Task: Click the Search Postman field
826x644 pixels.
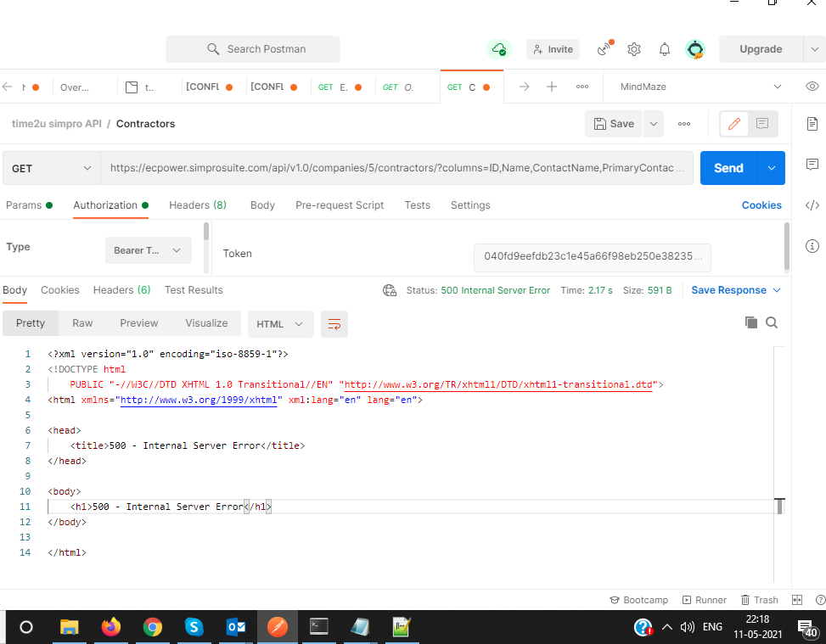Action: pyautogui.click(x=253, y=49)
